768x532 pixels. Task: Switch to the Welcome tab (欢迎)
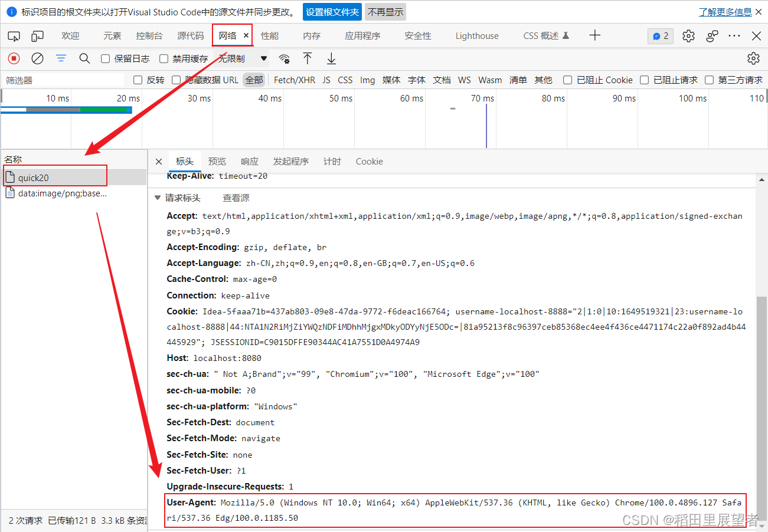(x=70, y=36)
